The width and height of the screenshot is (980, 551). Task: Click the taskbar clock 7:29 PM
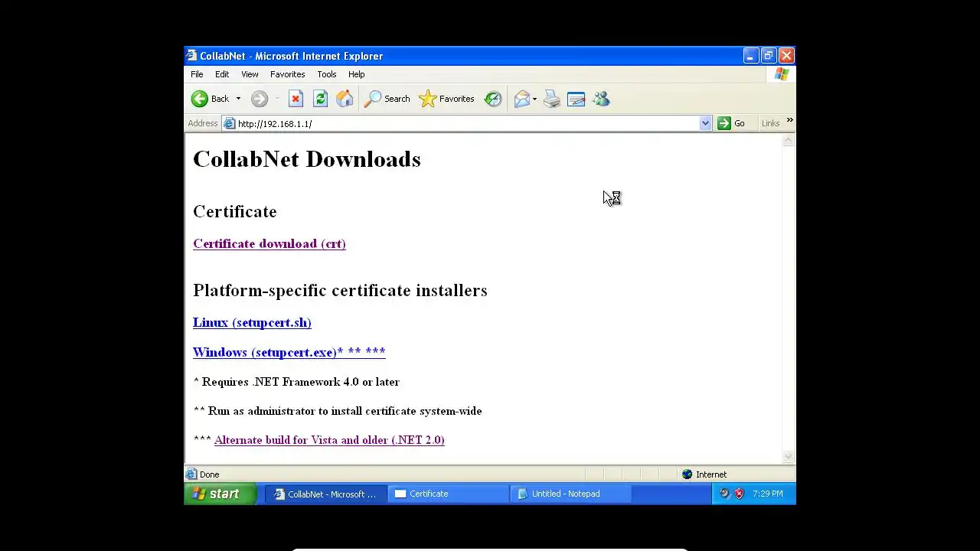point(768,494)
